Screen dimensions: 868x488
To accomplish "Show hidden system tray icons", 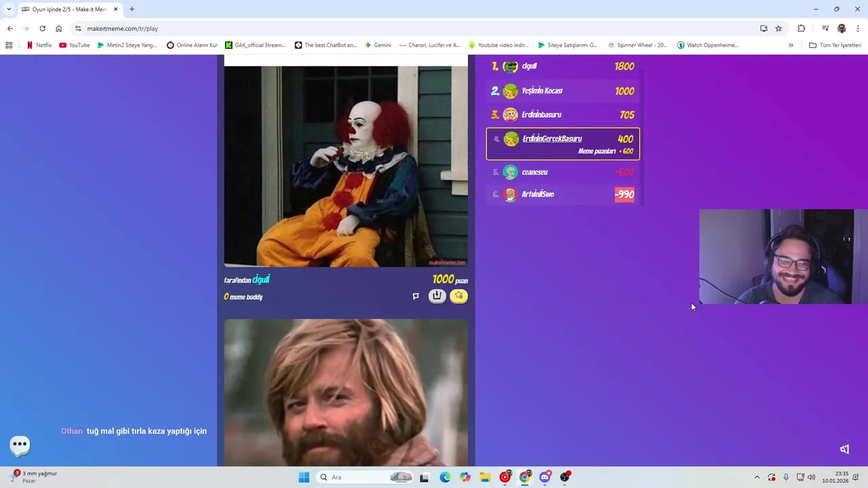I will click(757, 477).
